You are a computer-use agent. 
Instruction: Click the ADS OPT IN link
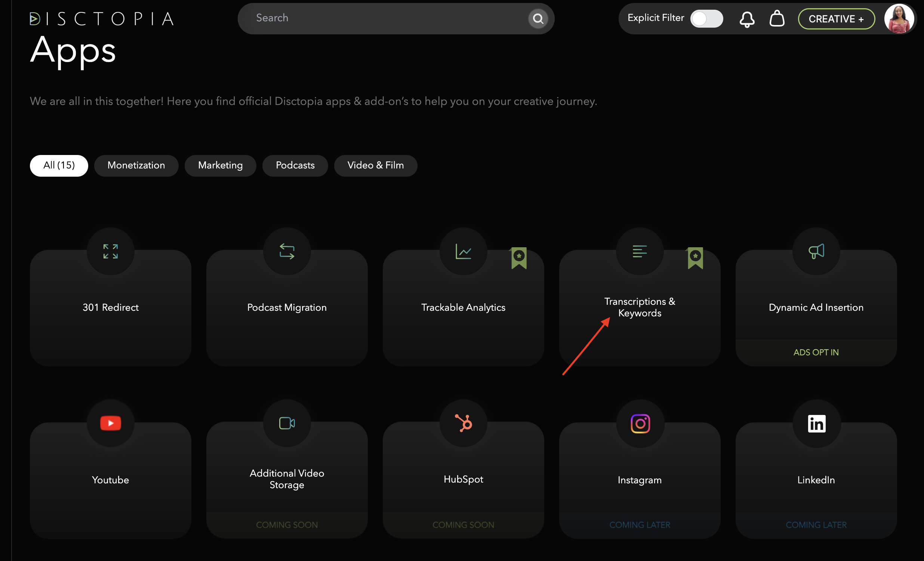coord(816,352)
